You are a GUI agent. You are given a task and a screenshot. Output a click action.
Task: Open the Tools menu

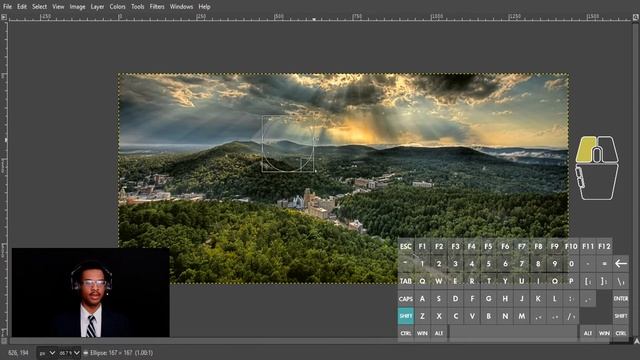tap(137, 7)
